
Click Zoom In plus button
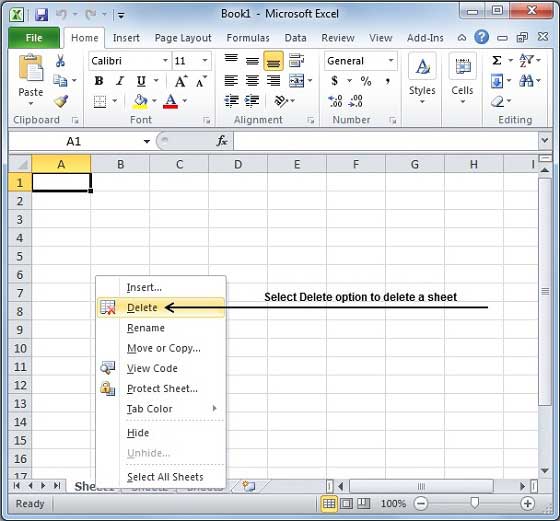[x=528, y=504]
